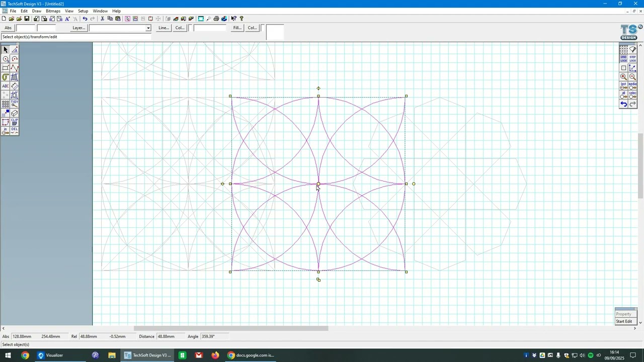The height and width of the screenshot is (362, 644).
Task: Choose the rectangle drawing tool
Action: pos(6,68)
